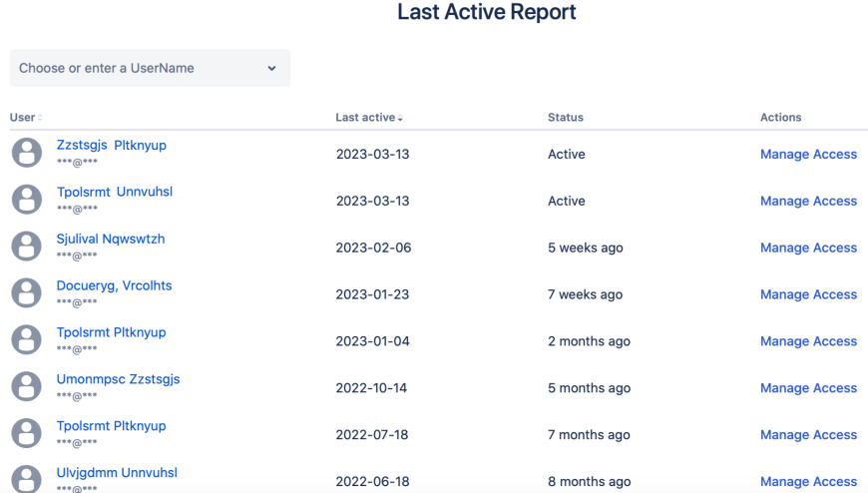The image size is (868, 493).
Task: Click avatar icon beside Docueryg, Vrcolhts
Action: [x=27, y=293]
